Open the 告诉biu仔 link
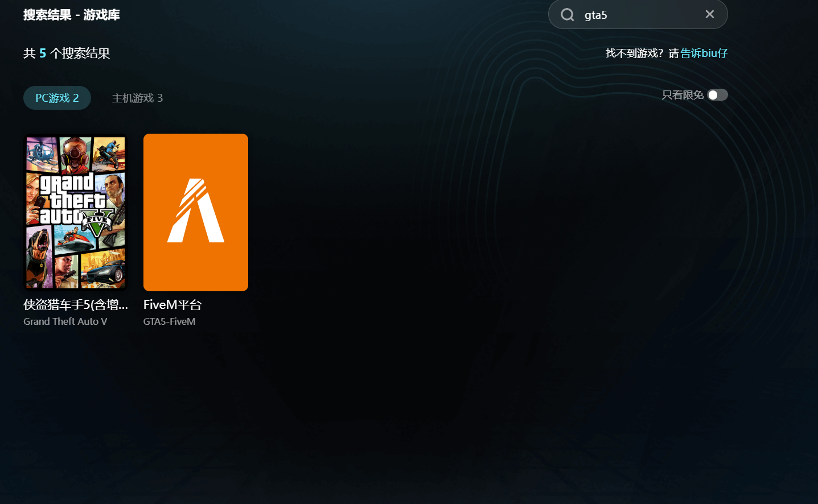The height and width of the screenshot is (504, 818). [704, 53]
